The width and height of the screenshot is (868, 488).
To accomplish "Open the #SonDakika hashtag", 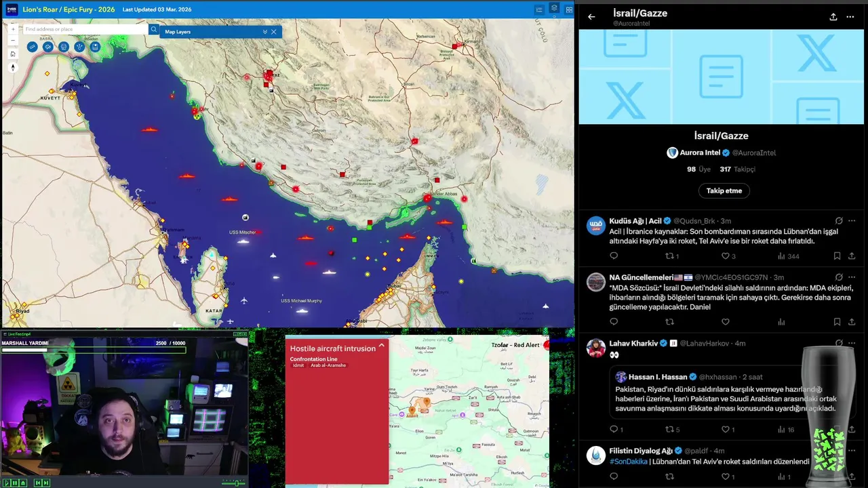I will (x=628, y=462).
